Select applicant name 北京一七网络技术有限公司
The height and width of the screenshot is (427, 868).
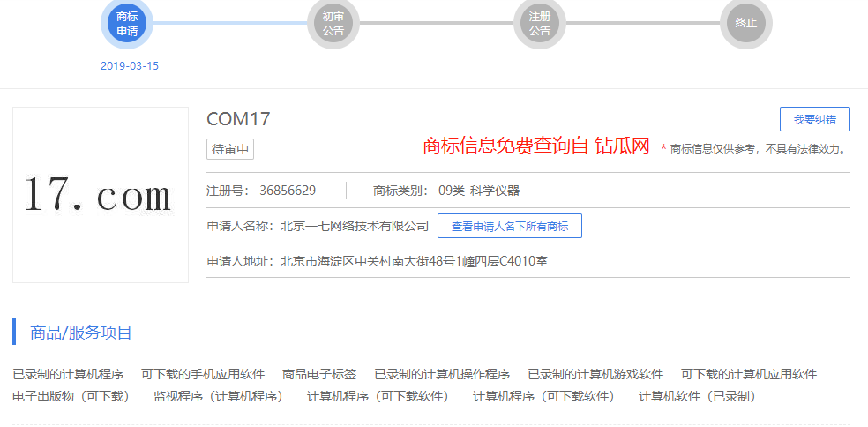coord(355,226)
